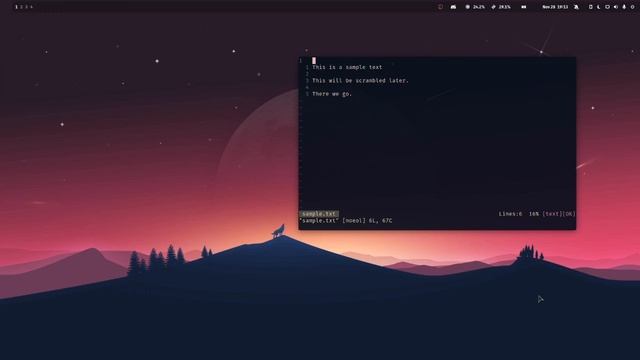Screen dimensions: 640x360
Task: Click the 29.1% usage indicator
Action: [501, 7]
